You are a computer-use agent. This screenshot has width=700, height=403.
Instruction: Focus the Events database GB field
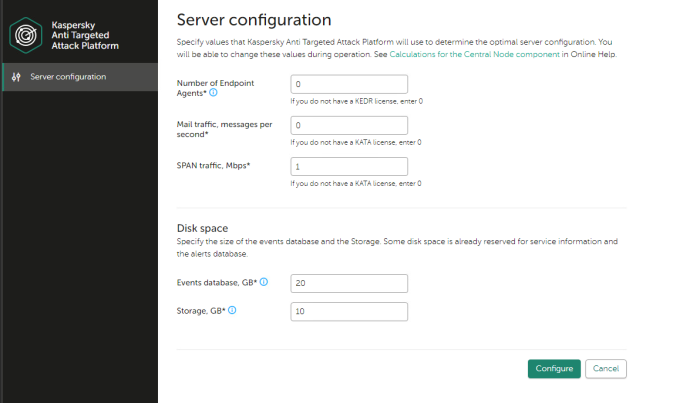tap(349, 283)
